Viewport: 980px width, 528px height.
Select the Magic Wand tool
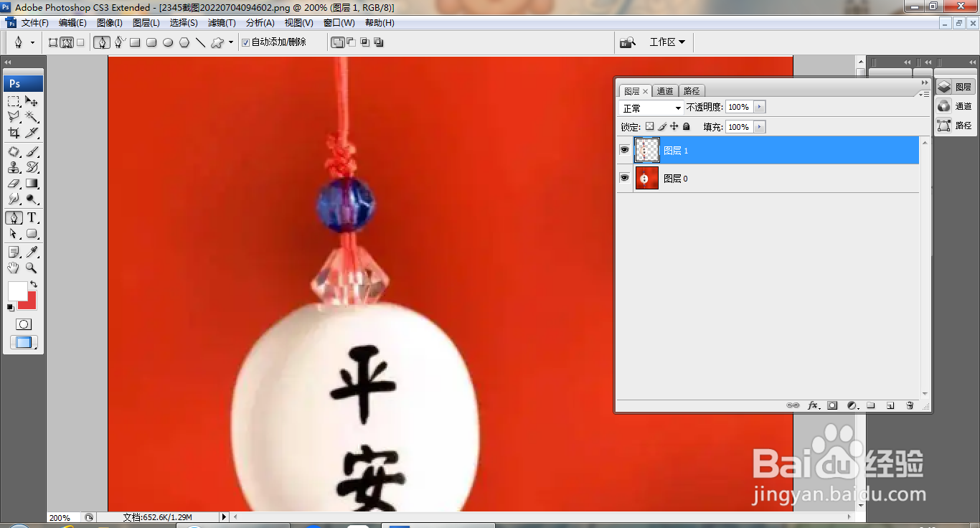pos(32,117)
